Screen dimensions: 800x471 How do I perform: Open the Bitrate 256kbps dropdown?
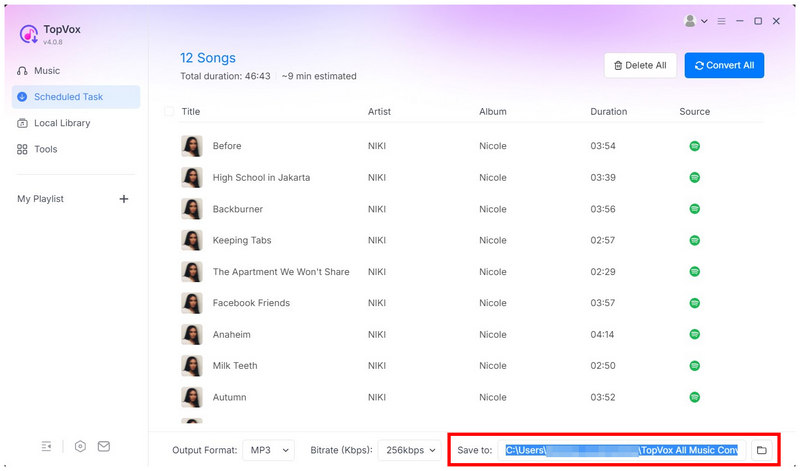click(410, 451)
